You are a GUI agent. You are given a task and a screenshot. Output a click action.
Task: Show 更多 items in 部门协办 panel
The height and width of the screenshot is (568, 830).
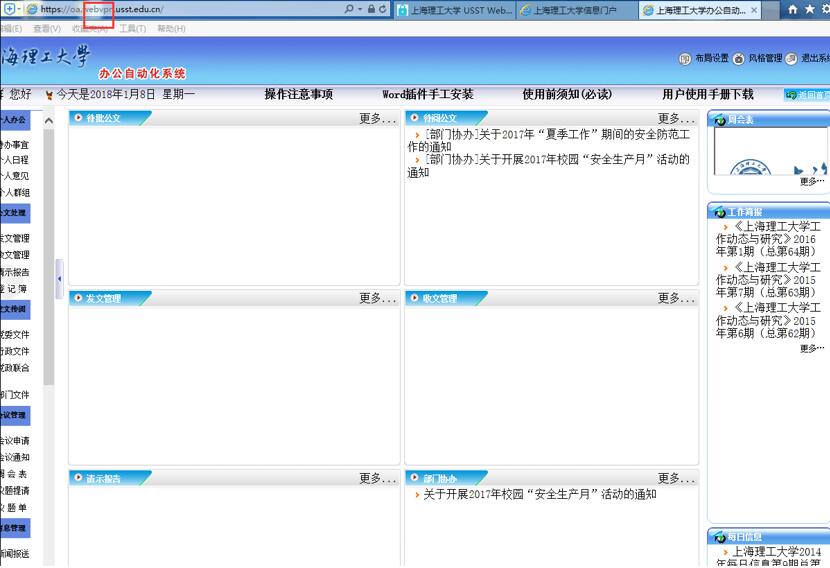(676, 478)
